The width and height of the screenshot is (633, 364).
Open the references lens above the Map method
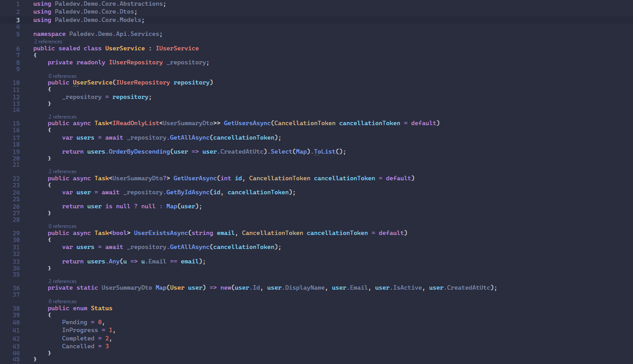pyautogui.click(x=63, y=281)
